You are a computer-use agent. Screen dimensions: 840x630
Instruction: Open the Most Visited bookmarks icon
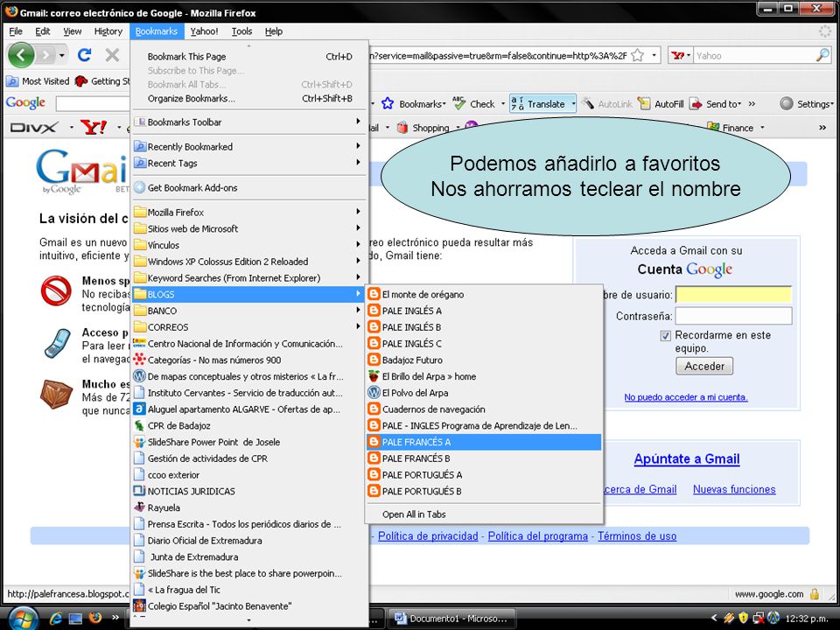click(x=11, y=80)
